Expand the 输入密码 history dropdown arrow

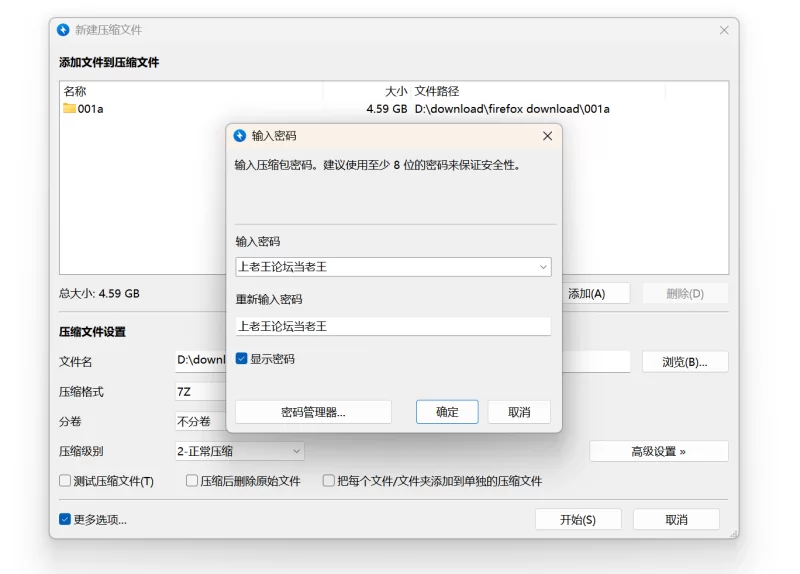pyautogui.click(x=543, y=267)
